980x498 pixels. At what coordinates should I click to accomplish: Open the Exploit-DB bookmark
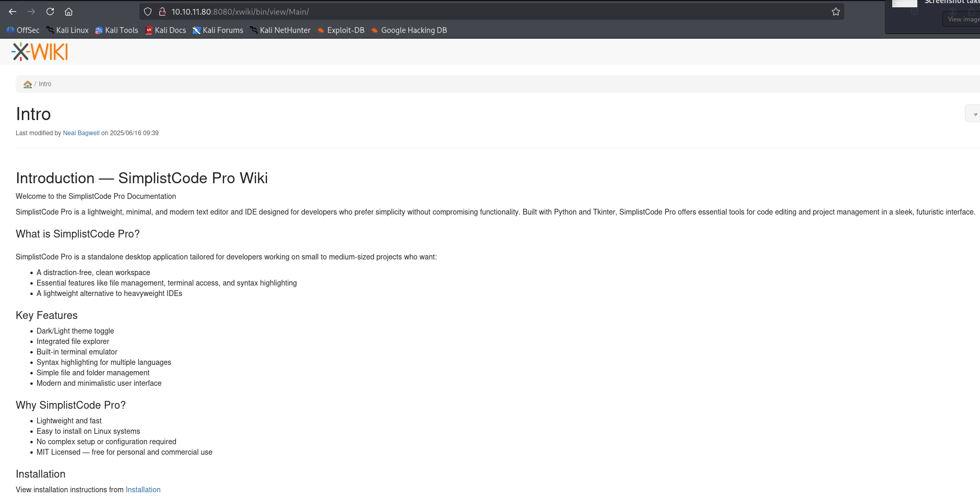[x=341, y=30]
